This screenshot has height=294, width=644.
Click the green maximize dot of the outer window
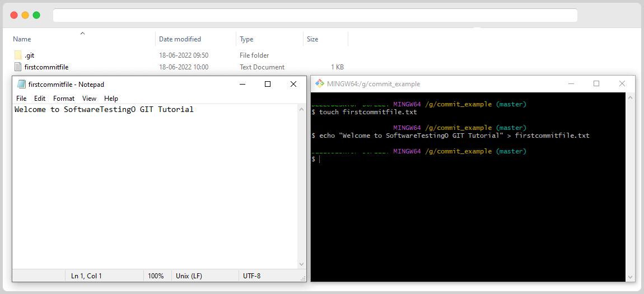pos(36,15)
